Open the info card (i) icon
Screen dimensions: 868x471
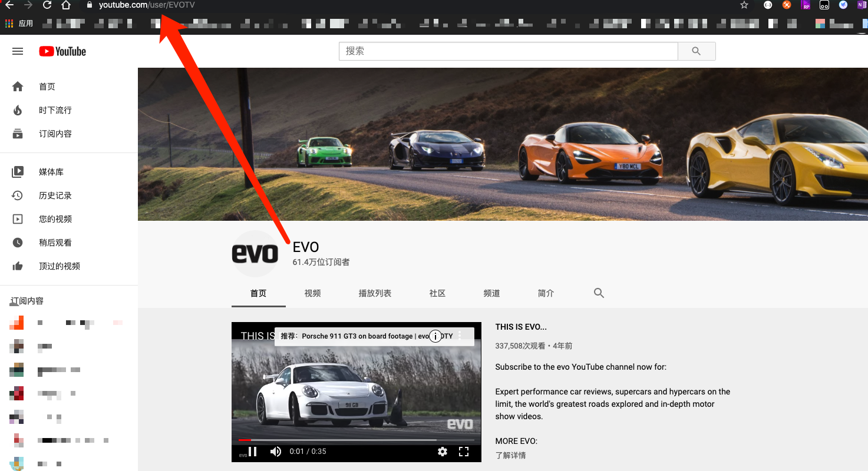coord(435,336)
